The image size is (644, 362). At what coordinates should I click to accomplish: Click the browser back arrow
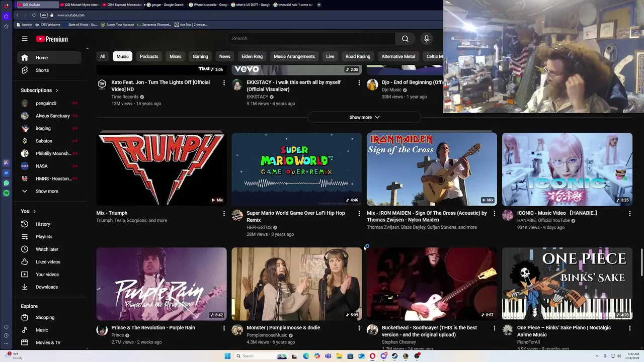(x=17, y=15)
